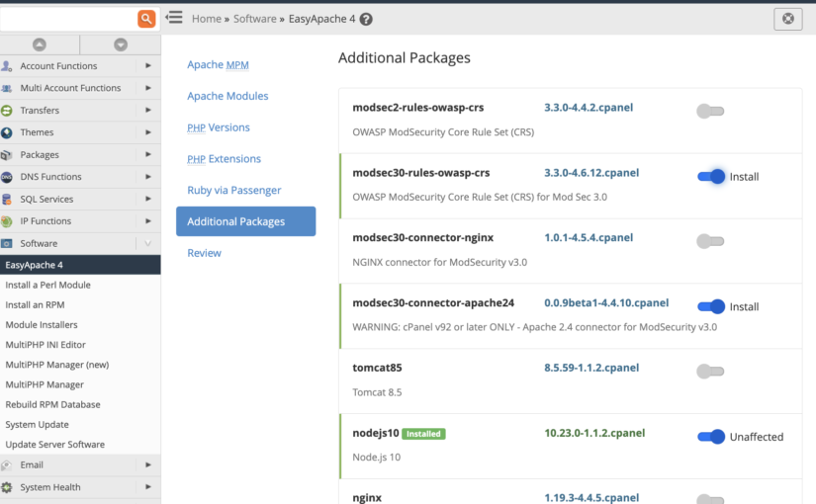Click the top-right close circle icon
This screenshot has width=816, height=504.
pyautogui.click(x=788, y=19)
